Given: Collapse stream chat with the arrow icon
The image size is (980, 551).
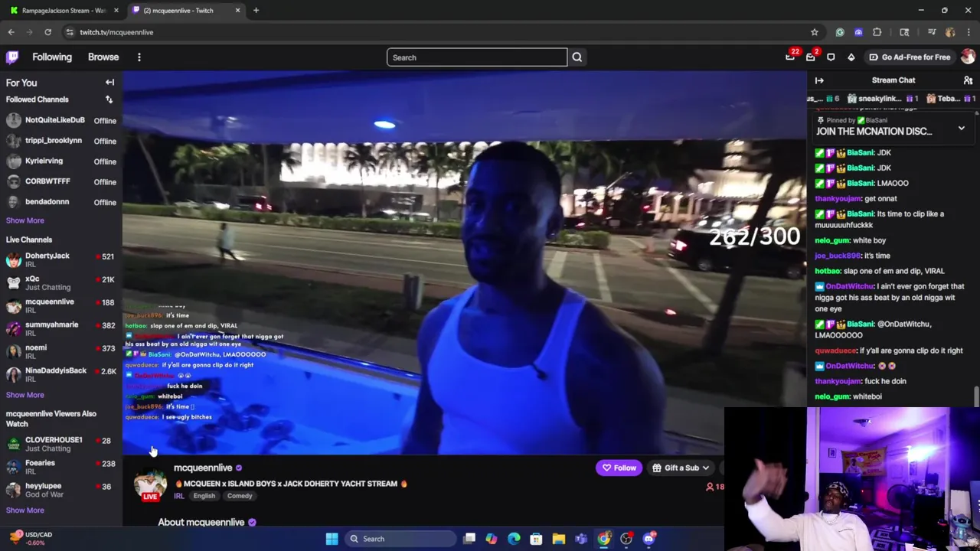Looking at the screenshot, I should [819, 80].
